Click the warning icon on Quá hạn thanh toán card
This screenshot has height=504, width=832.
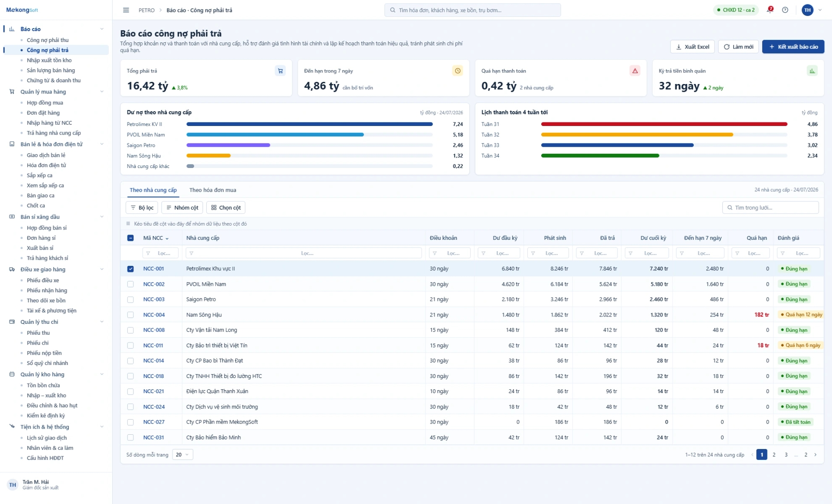[635, 71]
